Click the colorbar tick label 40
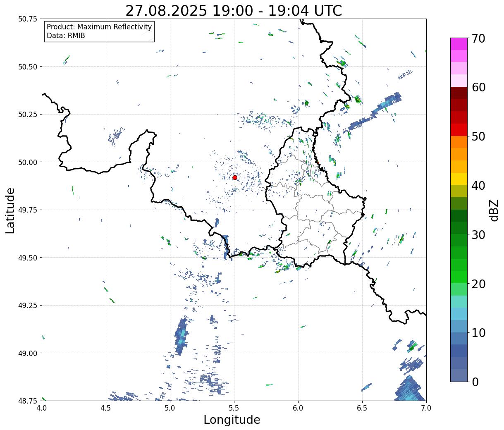This screenshot has width=504, height=430. coord(478,185)
